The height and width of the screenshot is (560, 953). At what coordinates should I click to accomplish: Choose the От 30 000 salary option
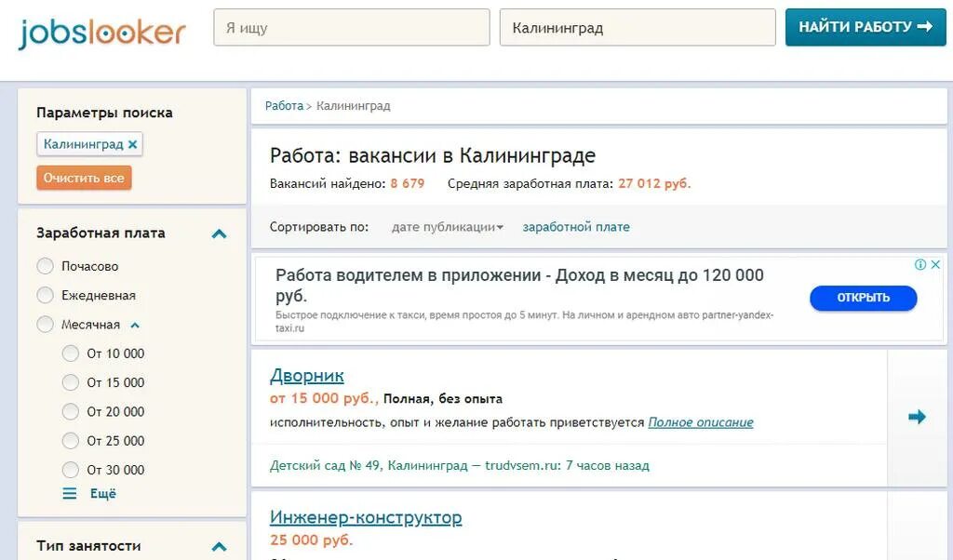point(71,470)
